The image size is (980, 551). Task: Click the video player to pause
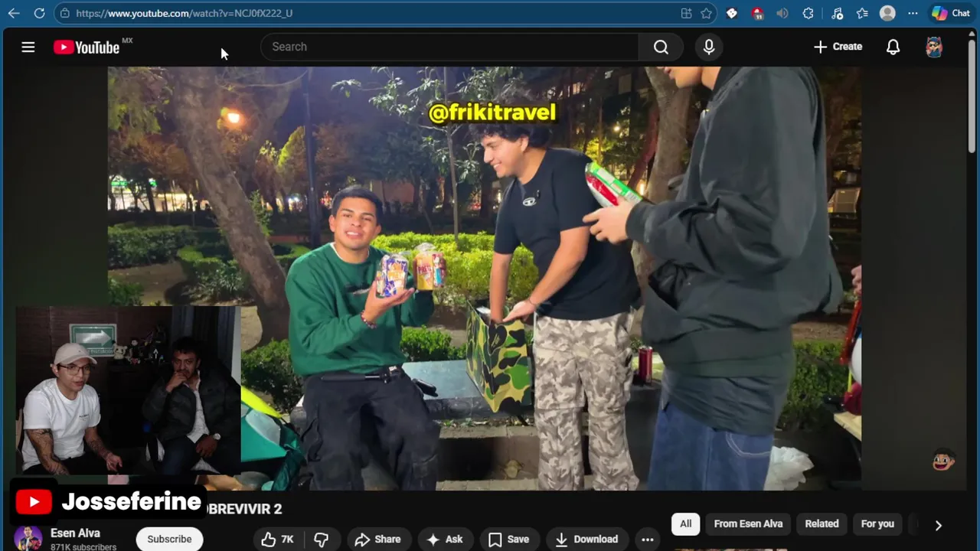pyautogui.click(x=484, y=279)
